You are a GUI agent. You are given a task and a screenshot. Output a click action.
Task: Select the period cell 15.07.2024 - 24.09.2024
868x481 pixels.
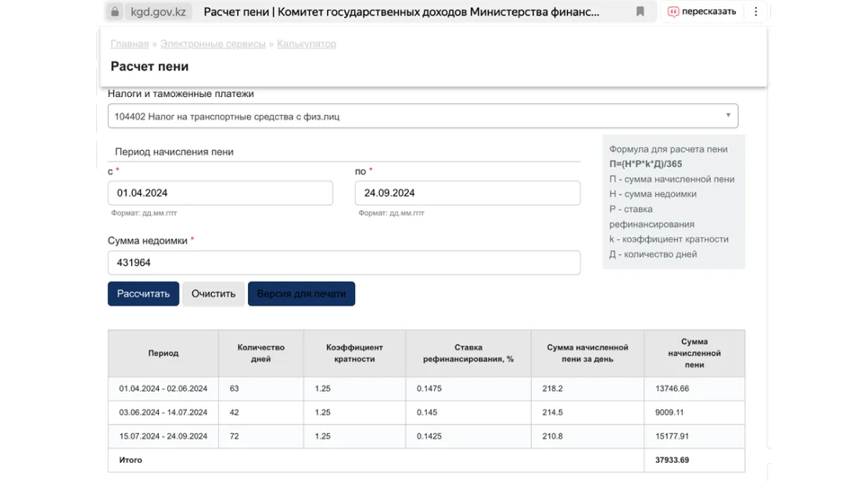tap(163, 436)
